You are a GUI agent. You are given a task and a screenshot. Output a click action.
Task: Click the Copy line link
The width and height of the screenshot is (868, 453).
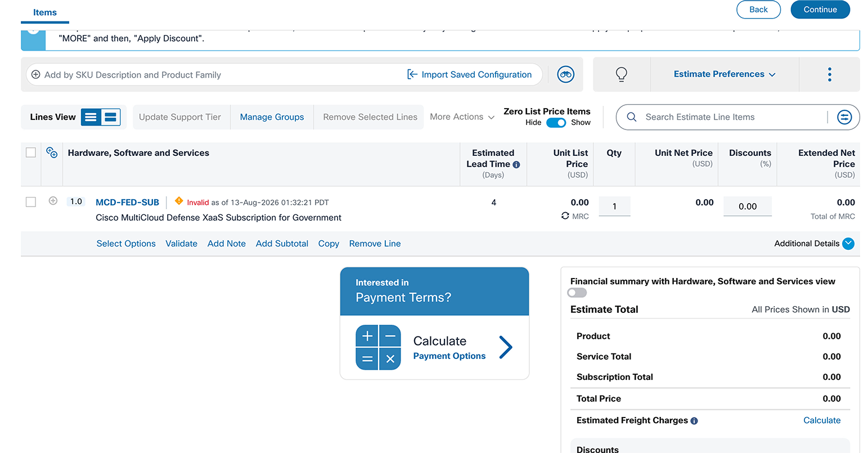coord(329,244)
